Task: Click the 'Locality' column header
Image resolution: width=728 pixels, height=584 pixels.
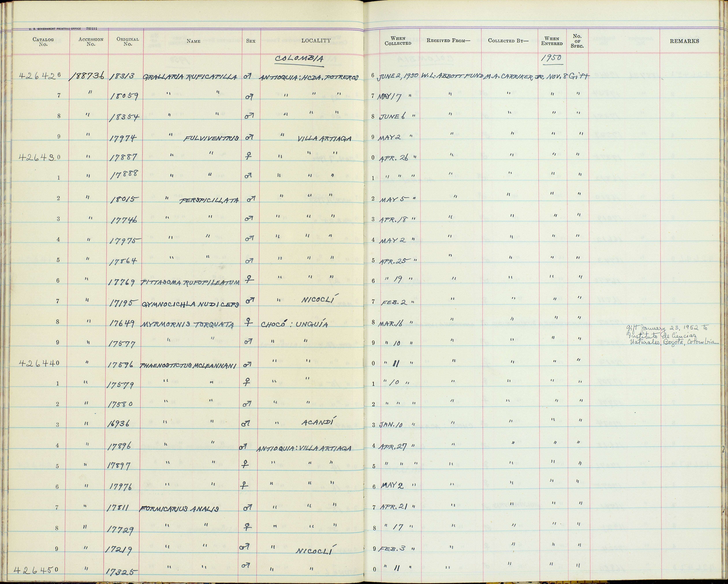Action: pos(316,41)
